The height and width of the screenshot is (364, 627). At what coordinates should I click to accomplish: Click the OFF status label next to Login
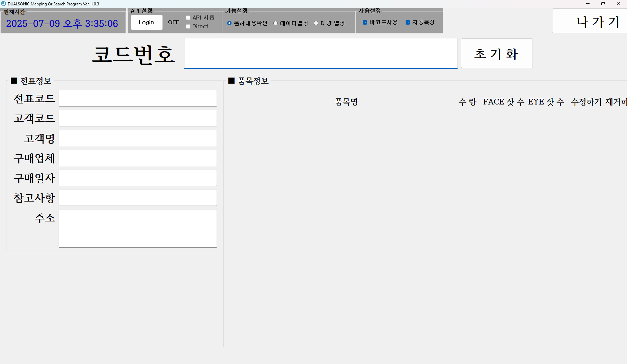pos(173,22)
